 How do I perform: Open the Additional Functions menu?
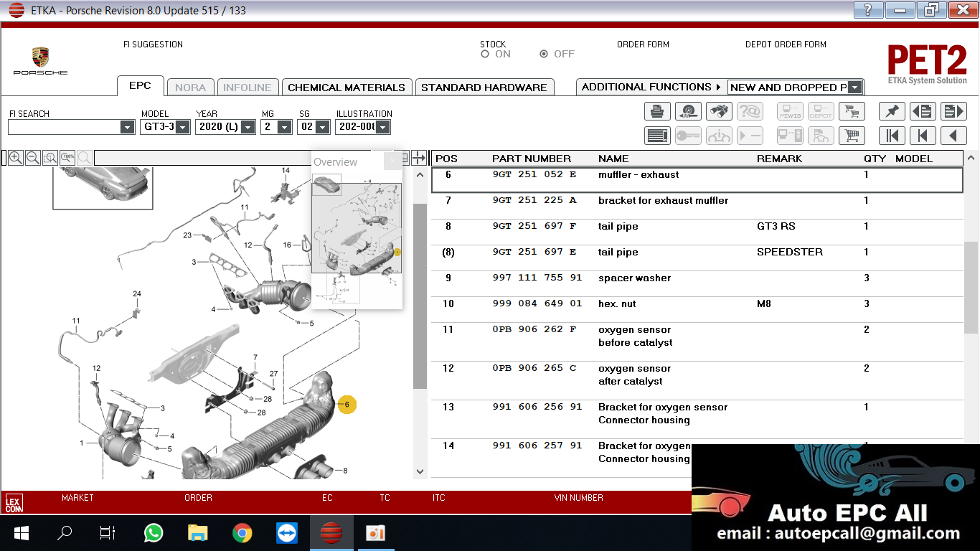pyautogui.click(x=651, y=87)
